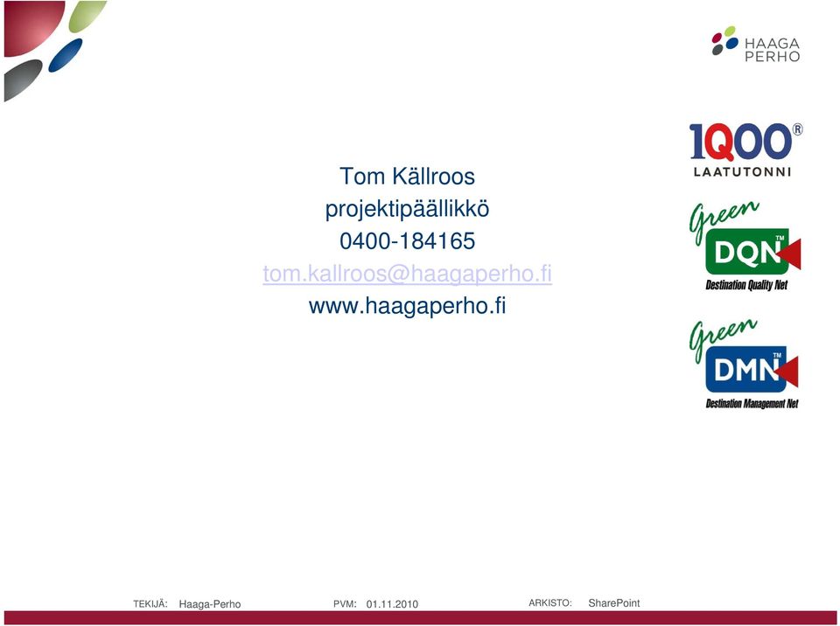Click the ARKISTO: footer label

pos(550,603)
